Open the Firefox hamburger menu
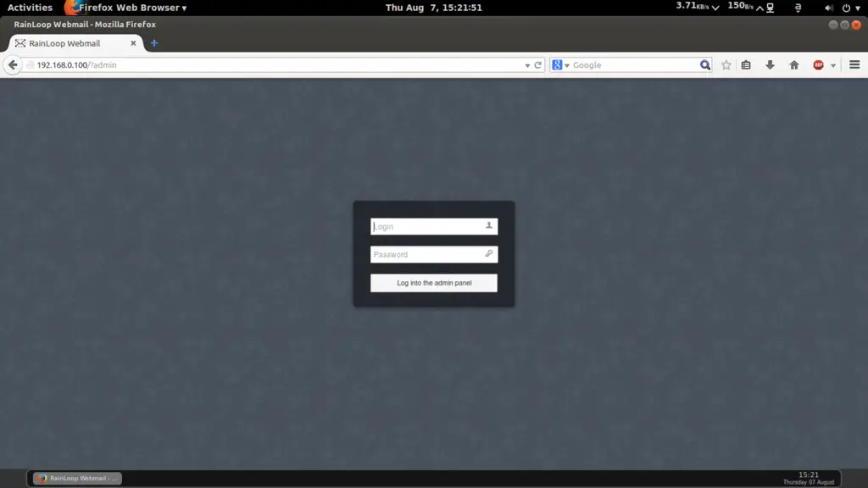 [x=854, y=64]
